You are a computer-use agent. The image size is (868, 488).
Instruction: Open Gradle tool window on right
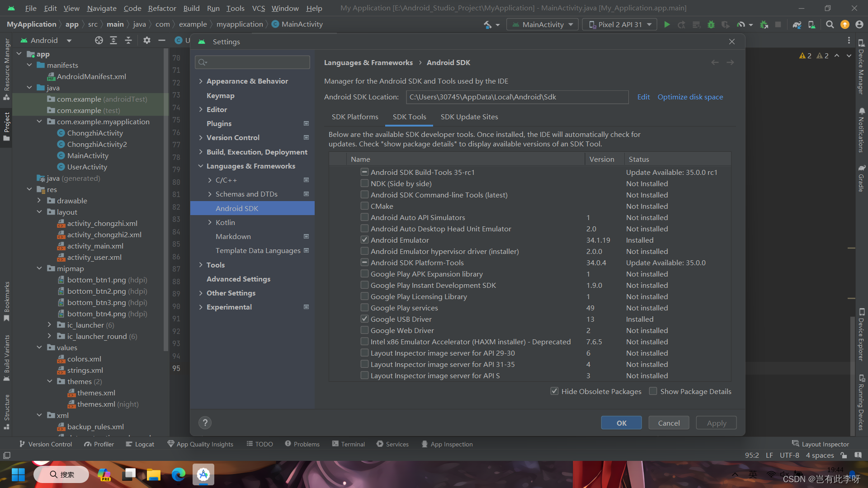pyautogui.click(x=861, y=178)
